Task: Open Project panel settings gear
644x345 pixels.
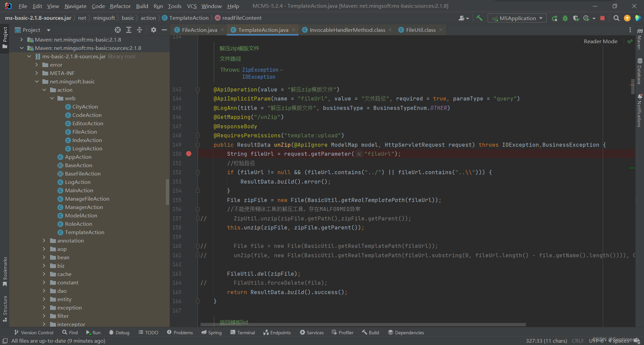Action: (x=153, y=30)
